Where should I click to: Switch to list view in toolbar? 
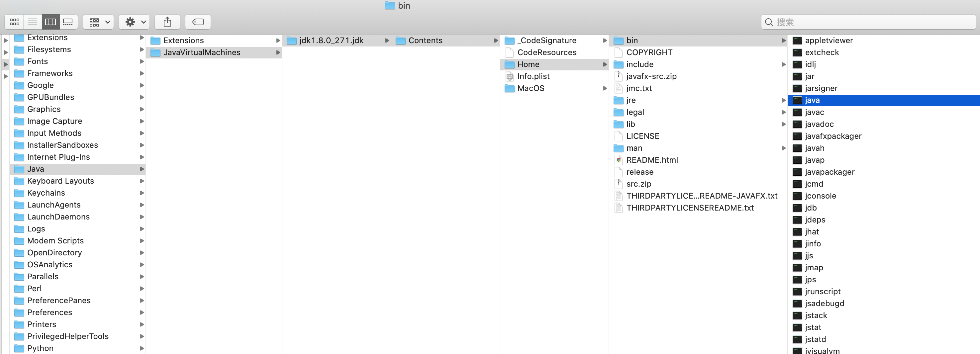point(32,22)
